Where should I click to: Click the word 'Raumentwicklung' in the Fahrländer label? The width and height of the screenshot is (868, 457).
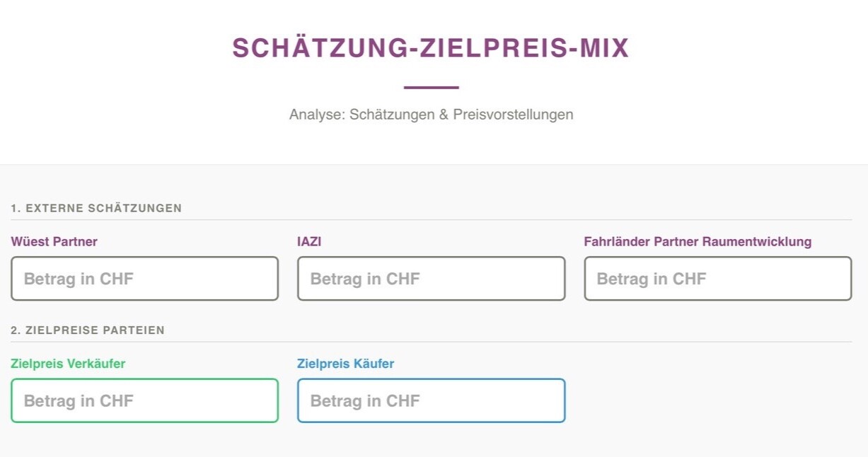click(x=757, y=242)
